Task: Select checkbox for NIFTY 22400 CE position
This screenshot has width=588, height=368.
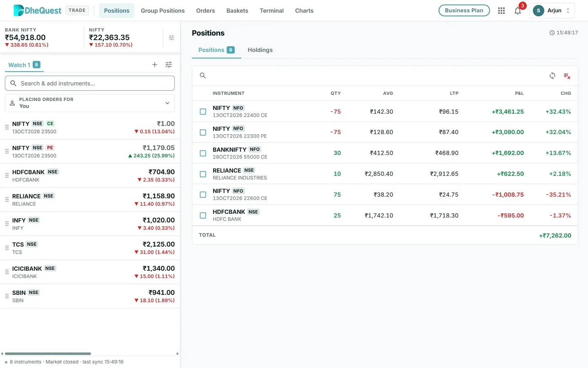Action: 203,112
